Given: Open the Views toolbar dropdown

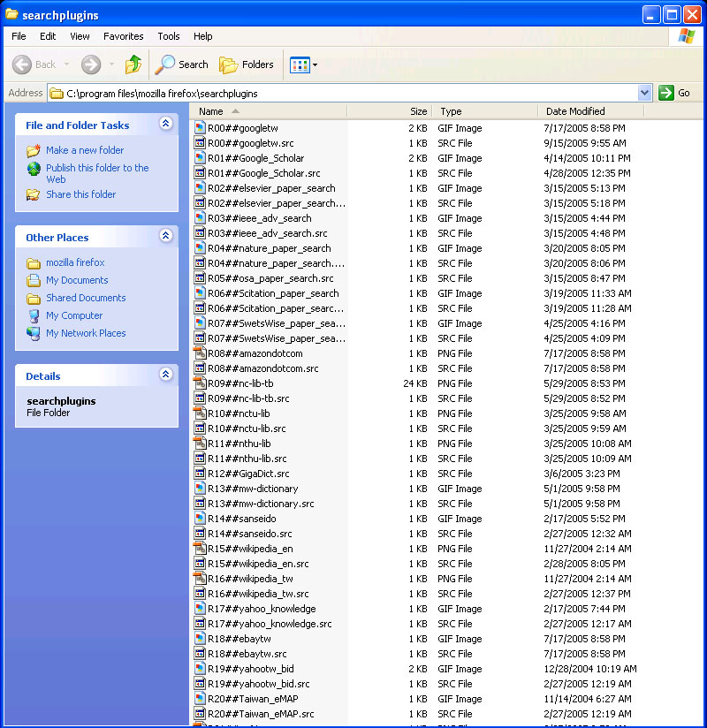Looking at the screenshot, I should (304, 64).
